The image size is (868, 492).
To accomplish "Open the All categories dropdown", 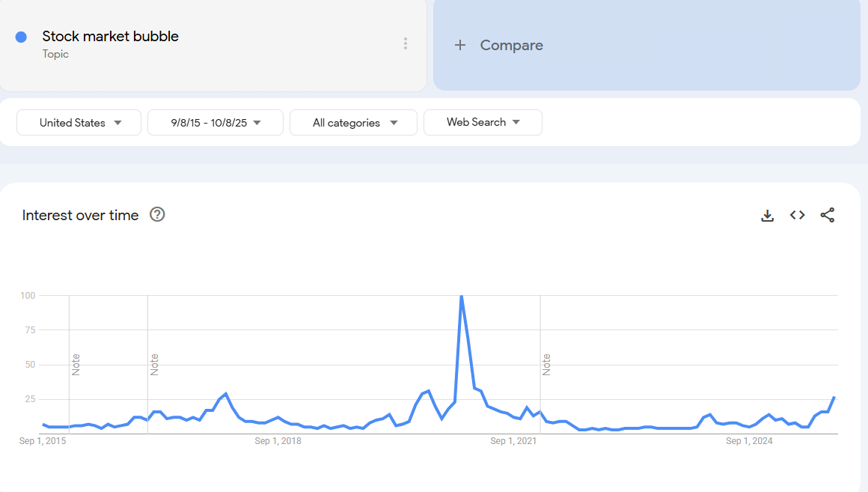I will click(x=353, y=123).
